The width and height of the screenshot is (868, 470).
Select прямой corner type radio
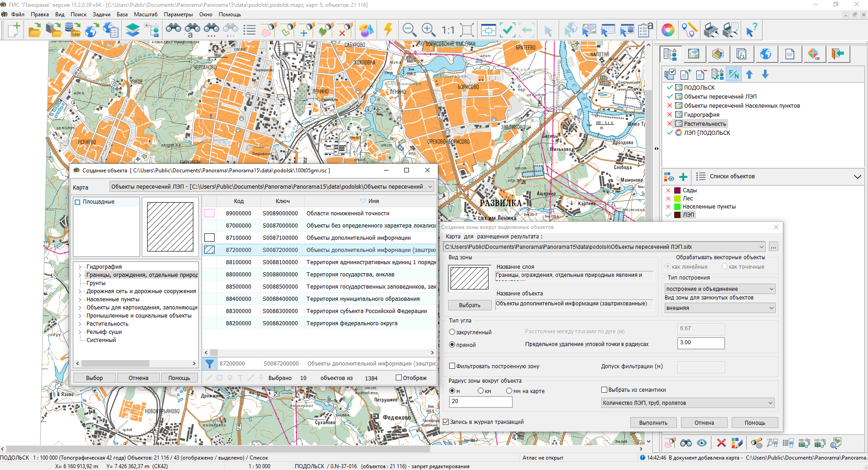coord(452,345)
